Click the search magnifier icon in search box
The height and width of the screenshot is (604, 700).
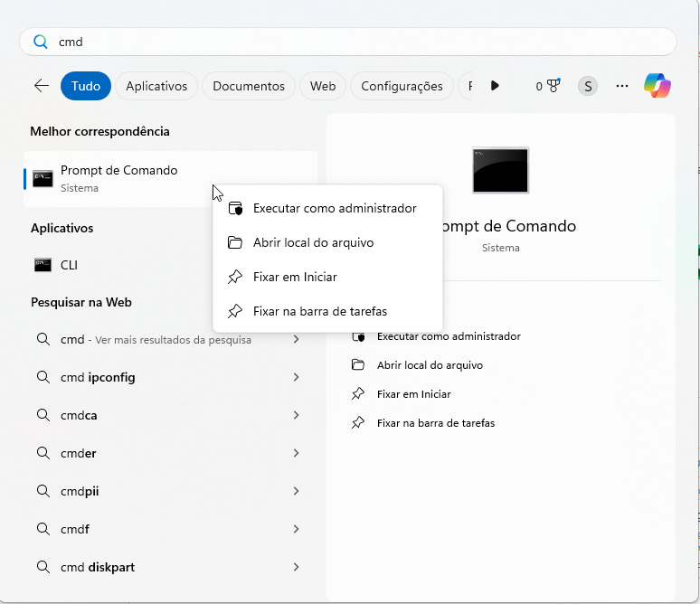pos(41,42)
